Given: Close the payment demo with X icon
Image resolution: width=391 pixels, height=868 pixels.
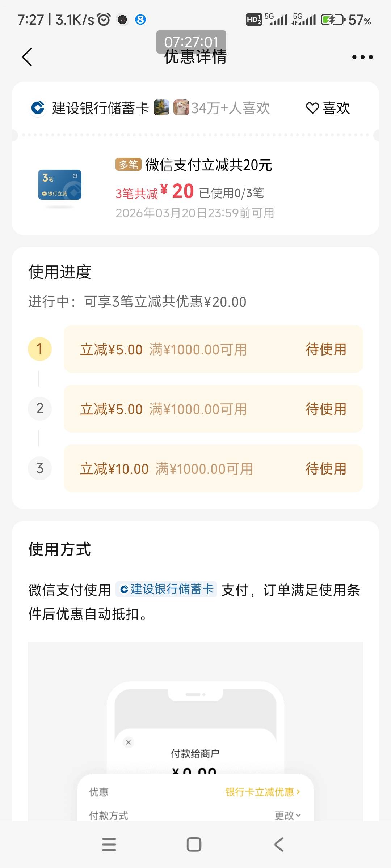Looking at the screenshot, I should click(x=128, y=743).
